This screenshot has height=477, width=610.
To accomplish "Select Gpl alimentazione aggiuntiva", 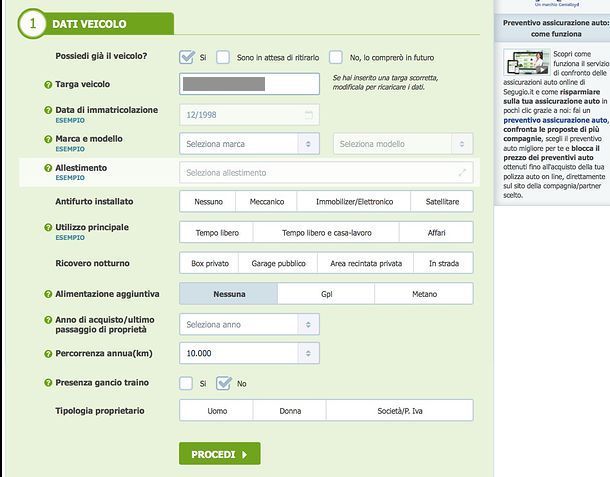I will click(326, 294).
